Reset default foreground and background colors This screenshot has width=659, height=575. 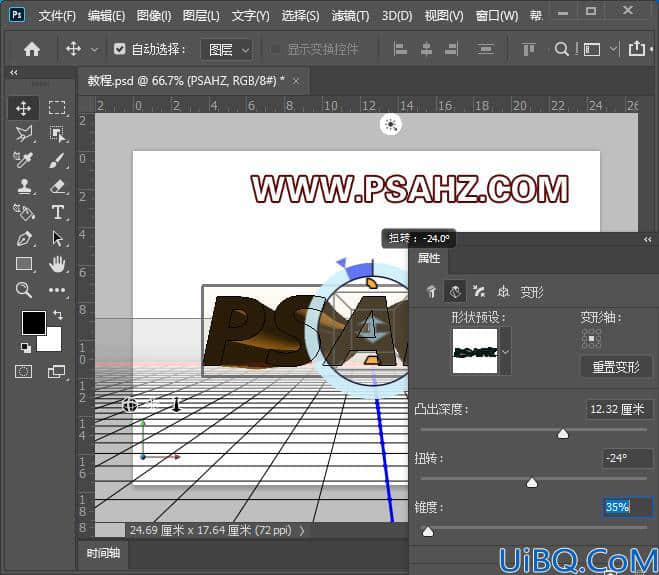(x=26, y=348)
